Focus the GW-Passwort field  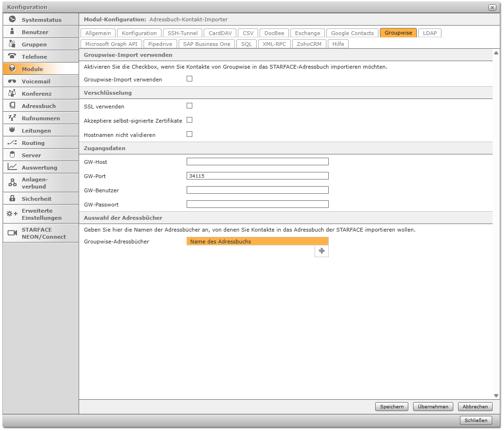pos(257,205)
